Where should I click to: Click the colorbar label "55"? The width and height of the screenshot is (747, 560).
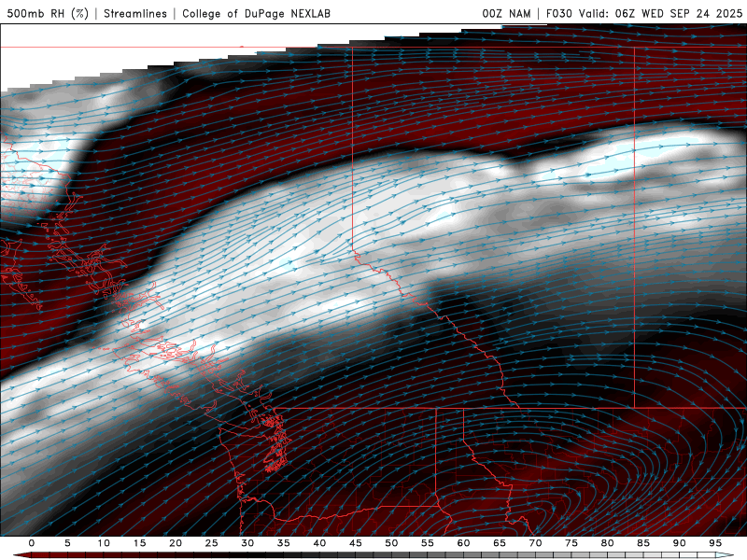click(x=428, y=543)
